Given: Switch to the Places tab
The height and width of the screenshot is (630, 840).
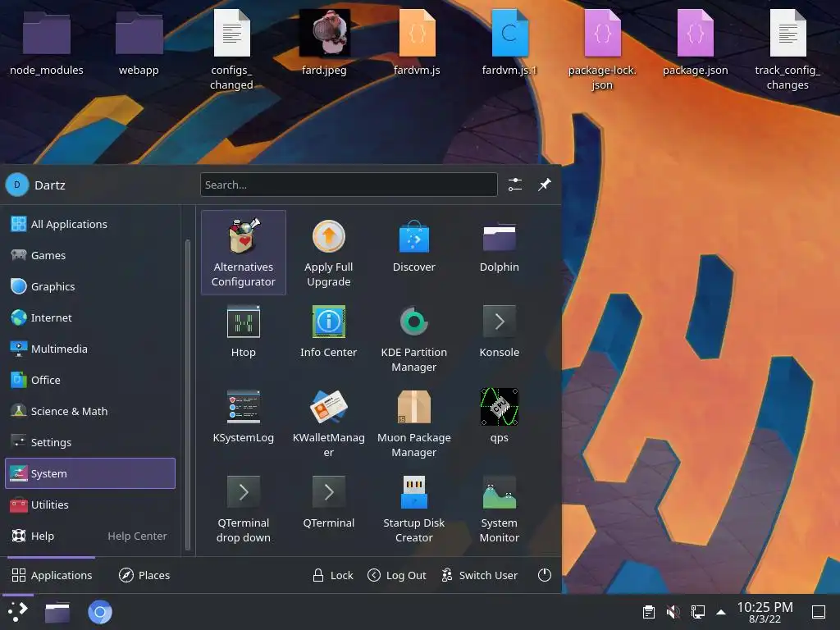Looking at the screenshot, I should [144, 575].
